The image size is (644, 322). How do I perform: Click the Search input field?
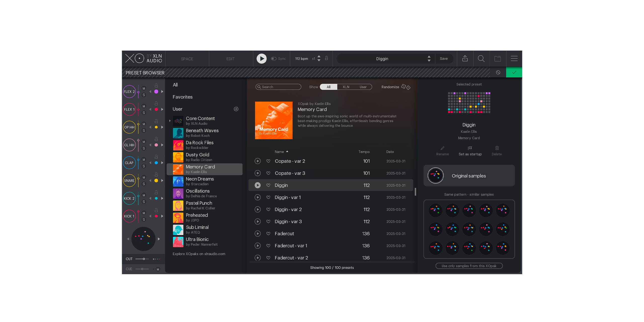(x=278, y=87)
